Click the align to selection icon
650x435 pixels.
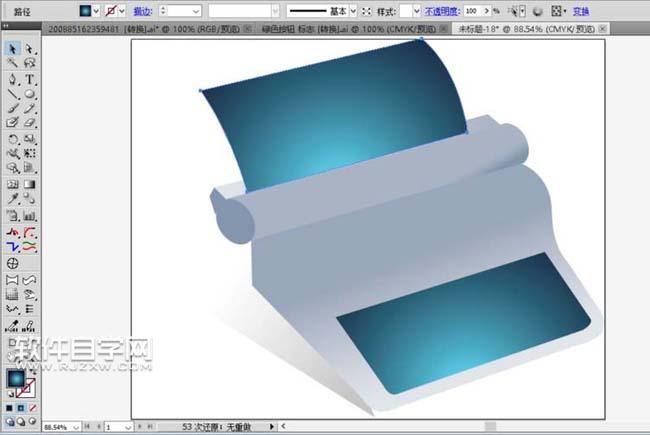pos(556,11)
